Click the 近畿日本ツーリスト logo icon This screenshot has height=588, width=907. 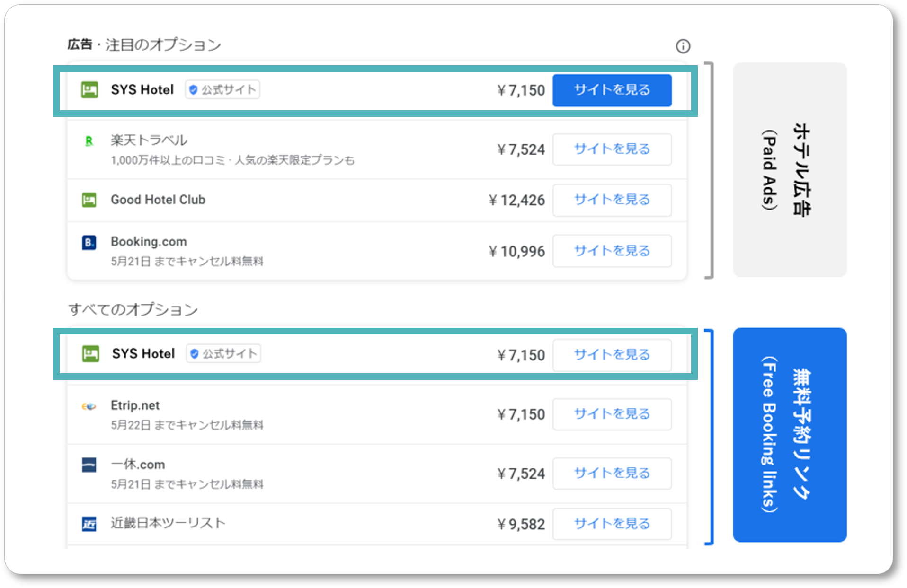89,524
